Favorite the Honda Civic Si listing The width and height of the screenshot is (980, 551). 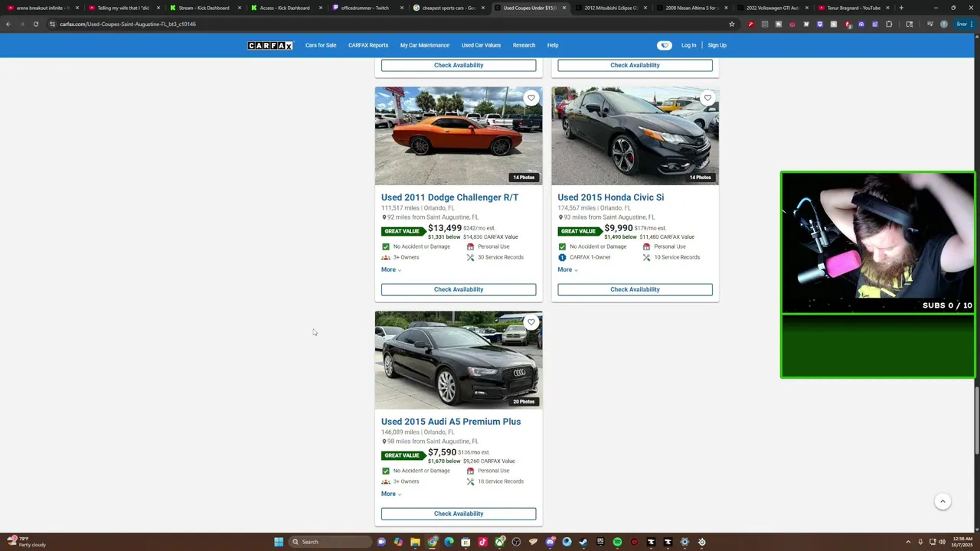coord(707,98)
